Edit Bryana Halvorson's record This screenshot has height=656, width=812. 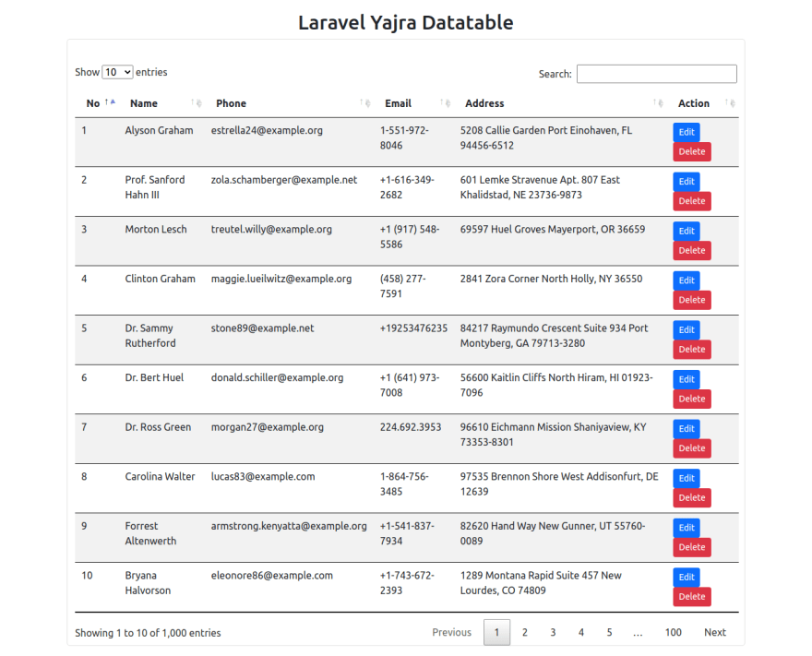click(x=687, y=577)
